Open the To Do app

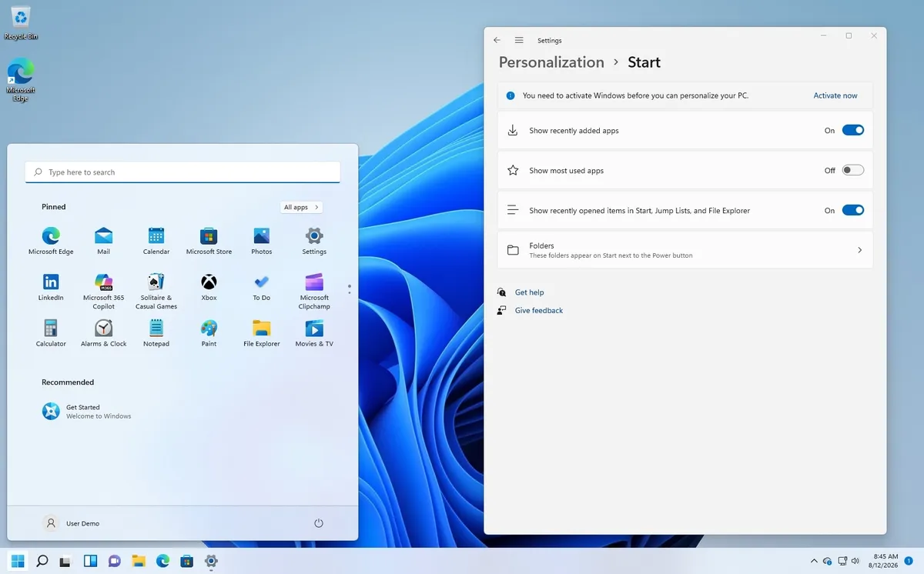262,287
